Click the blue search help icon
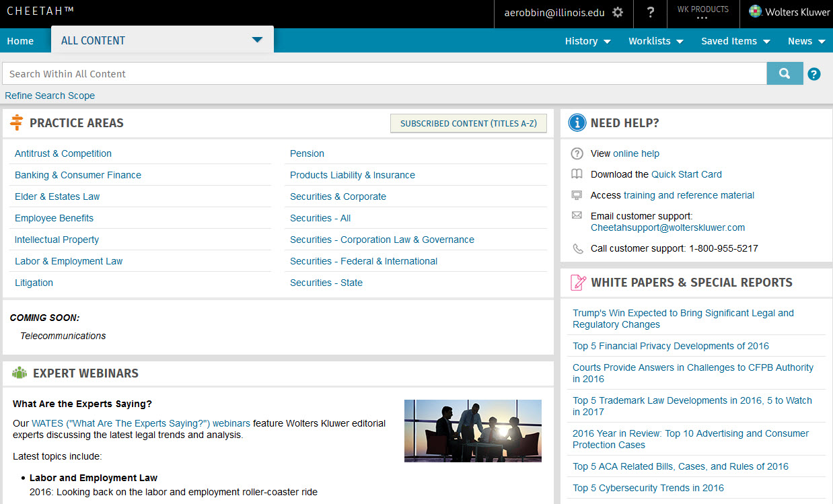This screenshot has width=833, height=504. (814, 74)
